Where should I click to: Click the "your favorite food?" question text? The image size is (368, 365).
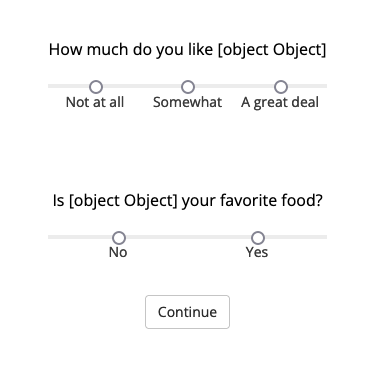(252, 201)
